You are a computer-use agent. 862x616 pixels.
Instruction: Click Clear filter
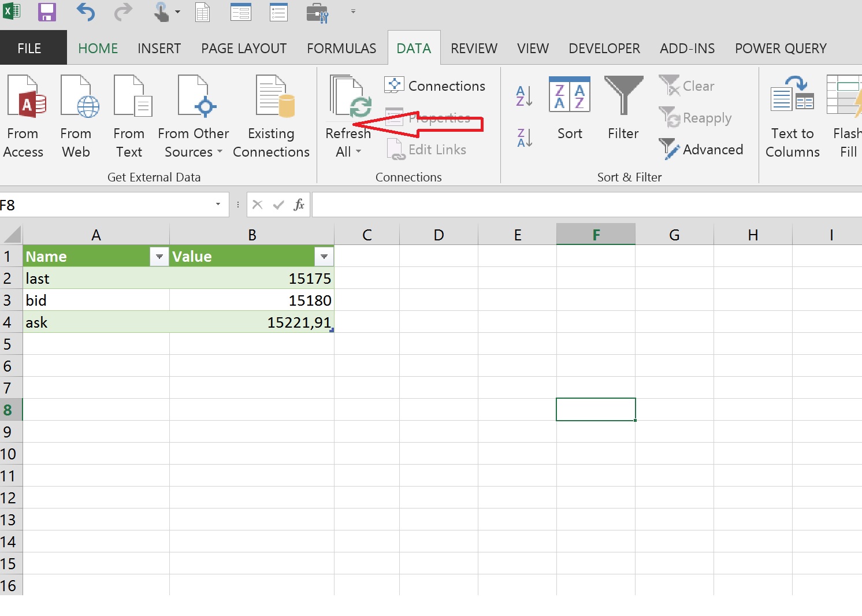687,86
